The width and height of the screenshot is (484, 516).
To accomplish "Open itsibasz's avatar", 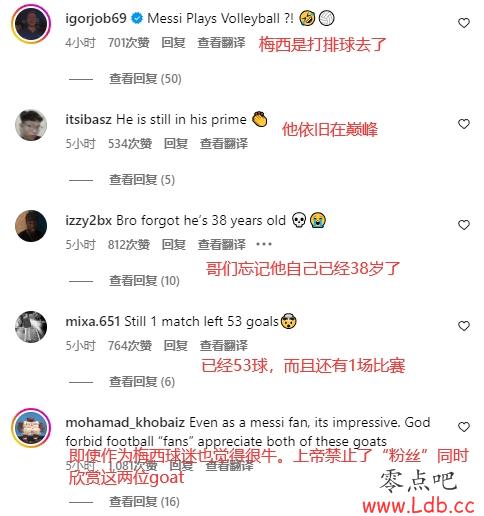I will coord(31,125).
